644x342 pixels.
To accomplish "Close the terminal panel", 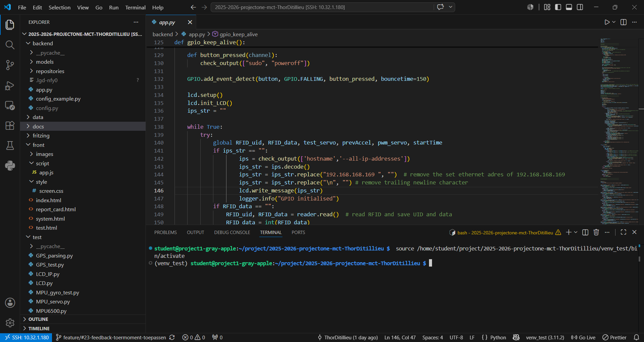I will pos(634,232).
